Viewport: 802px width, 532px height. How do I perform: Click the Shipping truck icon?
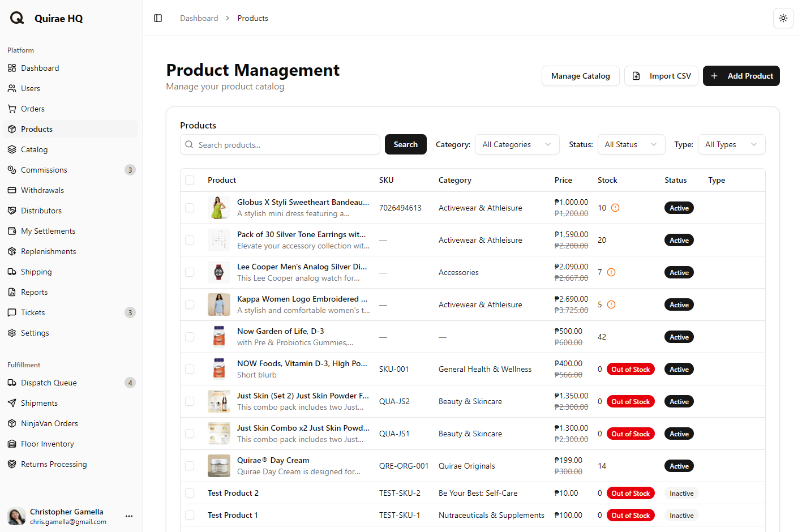12,272
